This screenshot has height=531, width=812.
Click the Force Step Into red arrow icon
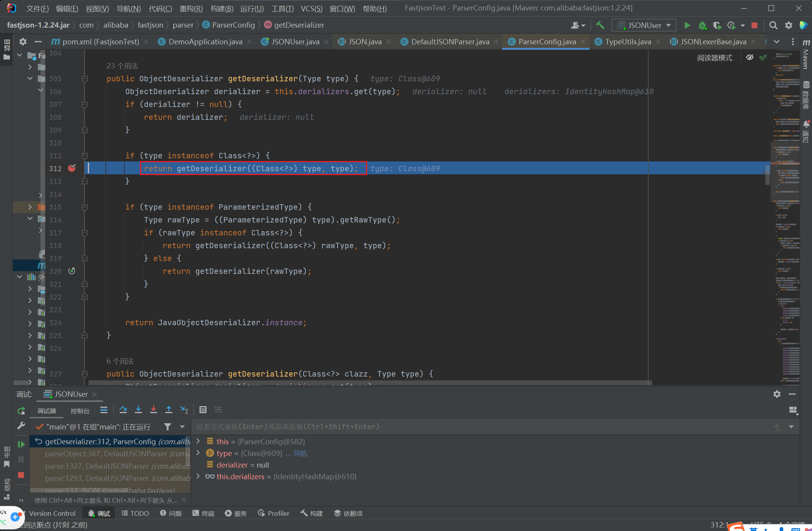[x=154, y=410]
